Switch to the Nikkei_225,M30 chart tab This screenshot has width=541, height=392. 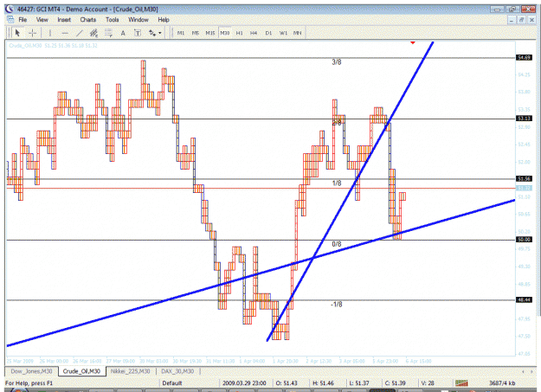(130, 371)
